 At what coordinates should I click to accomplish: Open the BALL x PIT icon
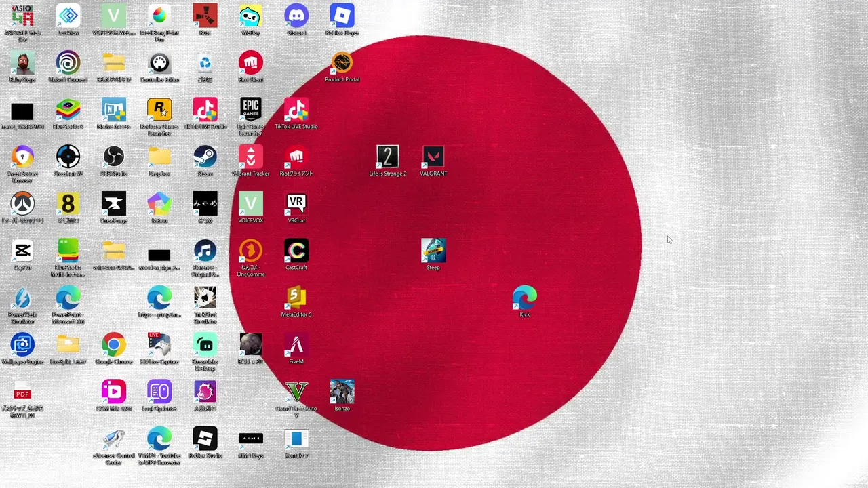click(251, 345)
